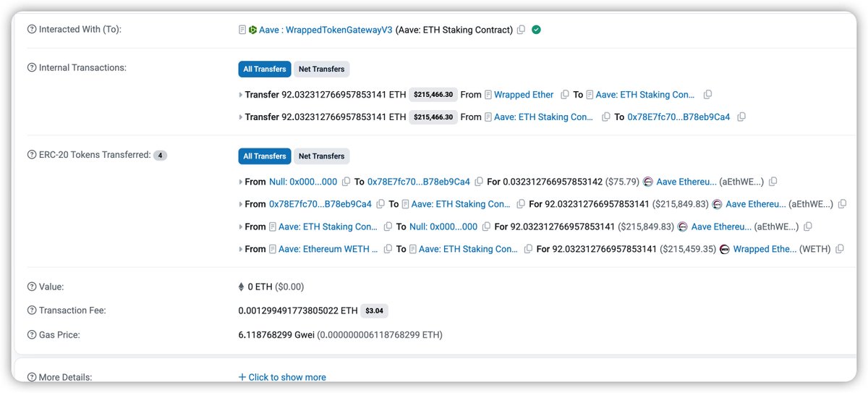
Task: Click the $3.04 transaction fee badge
Action: 374,311
